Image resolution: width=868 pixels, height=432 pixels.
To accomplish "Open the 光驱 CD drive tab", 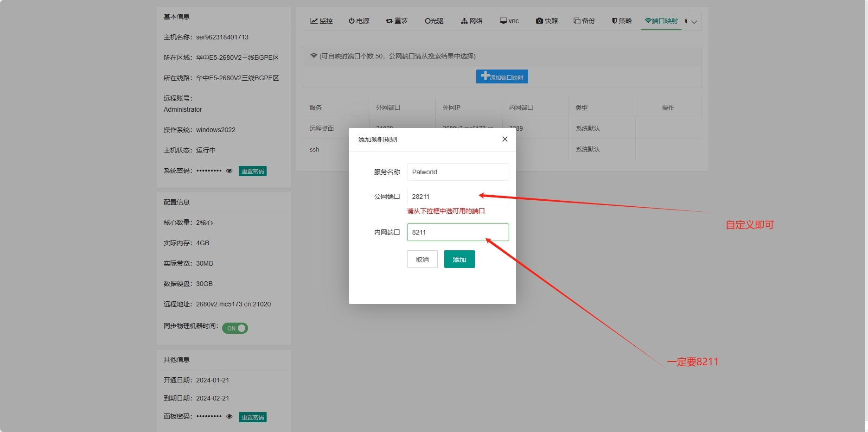I will click(x=434, y=21).
